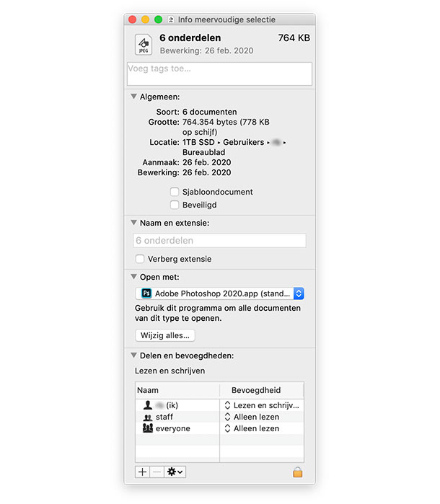Check the Verberg extensie option

140,259
